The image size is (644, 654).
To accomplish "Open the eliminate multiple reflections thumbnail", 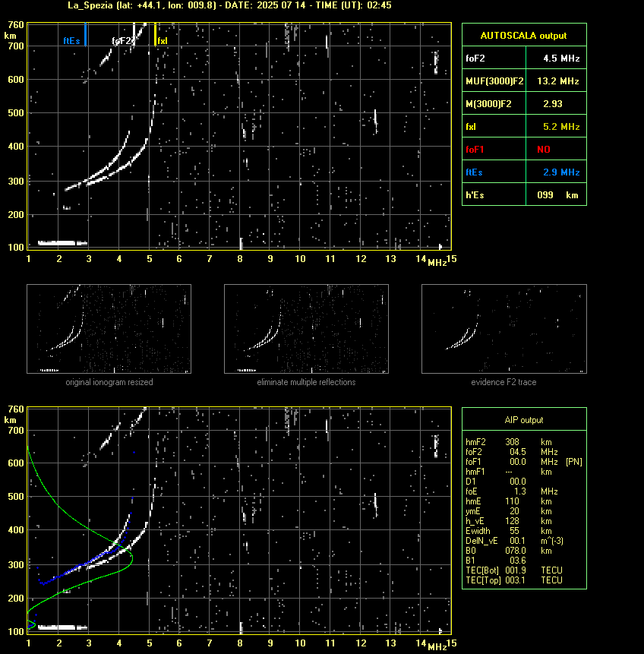I will click(306, 329).
